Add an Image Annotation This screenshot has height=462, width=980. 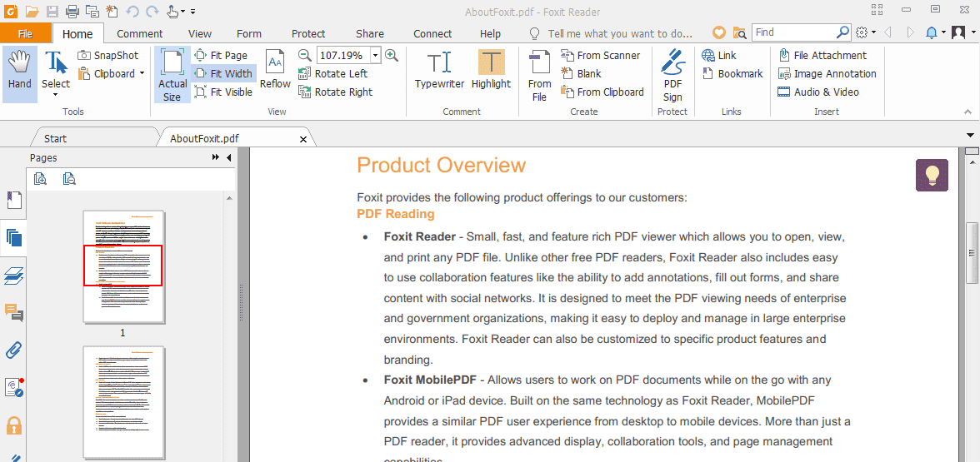[x=827, y=73]
